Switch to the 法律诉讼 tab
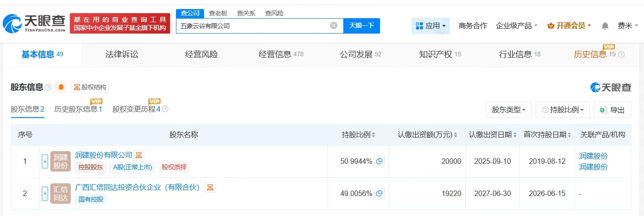Screen dimensions: 644x216 click(122, 54)
